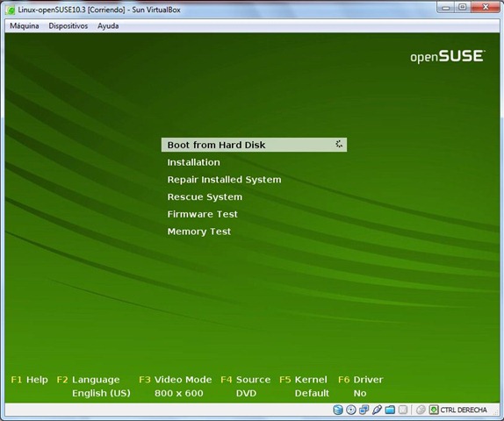This screenshot has height=421, width=504.
Task: Choose the Installation boot option
Action: click(193, 162)
